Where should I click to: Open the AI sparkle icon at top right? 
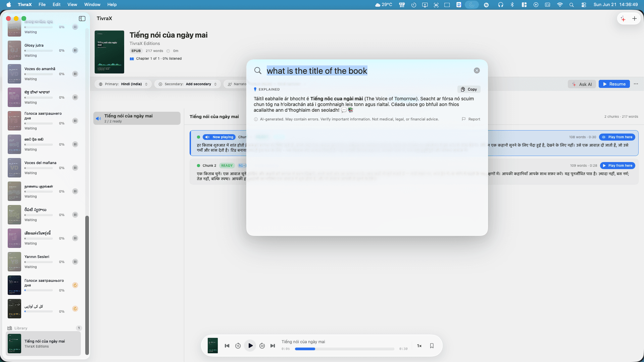(x=623, y=18)
